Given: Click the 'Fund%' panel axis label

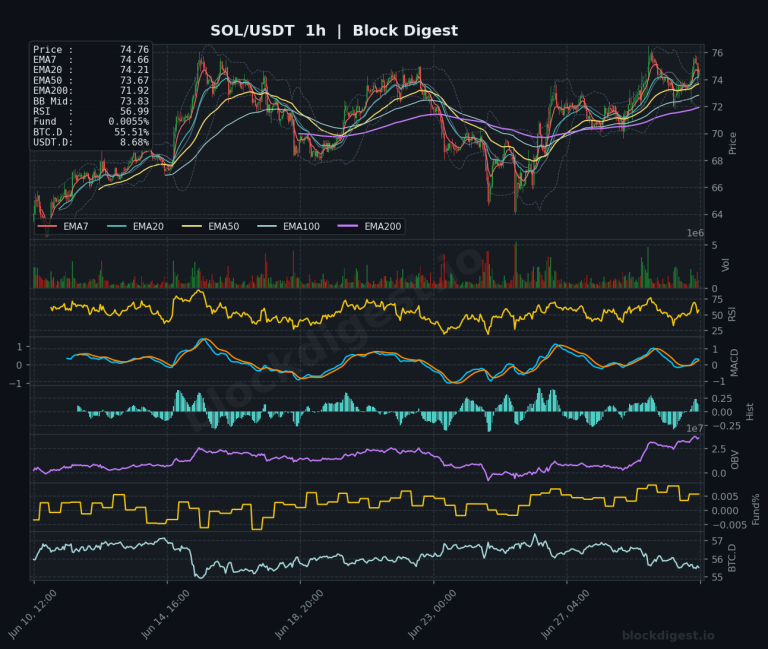Looking at the screenshot, I should click(x=756, y=509).
